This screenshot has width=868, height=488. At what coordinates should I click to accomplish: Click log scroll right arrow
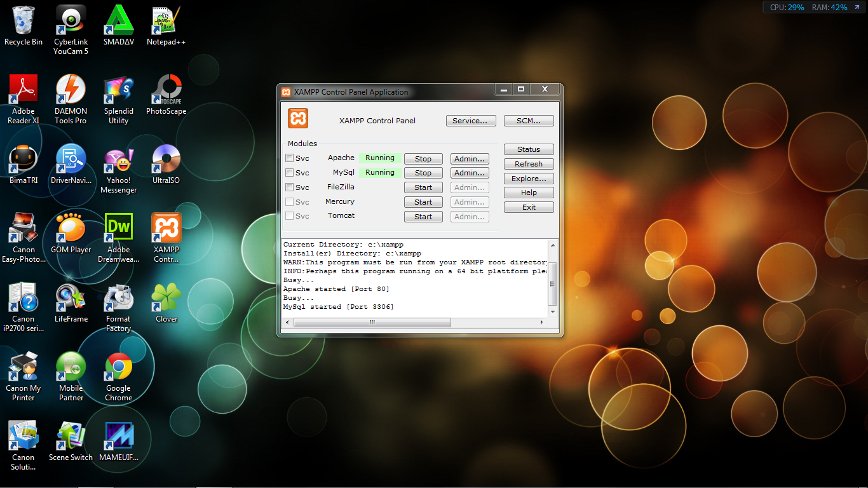542,323
